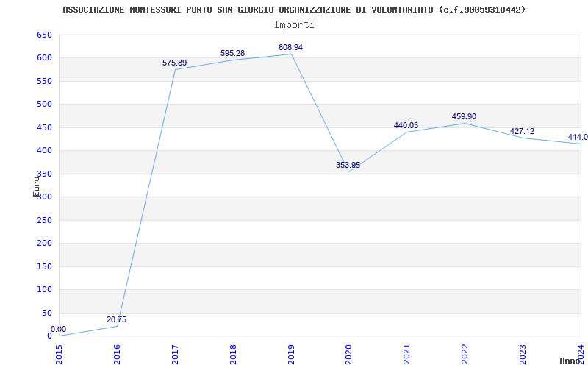Click the 2019 x-axis year label
Viewport: 588px width, 368px height.
291,354
